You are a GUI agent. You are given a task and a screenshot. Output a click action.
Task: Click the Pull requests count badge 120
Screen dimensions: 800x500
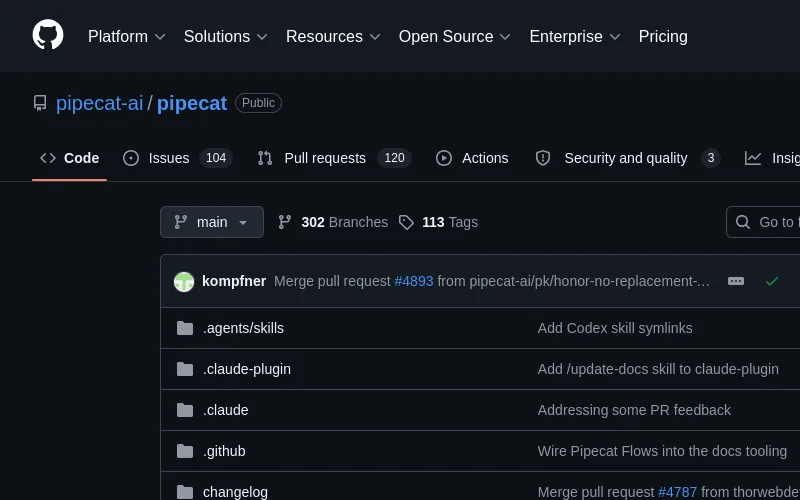(394, 158)
